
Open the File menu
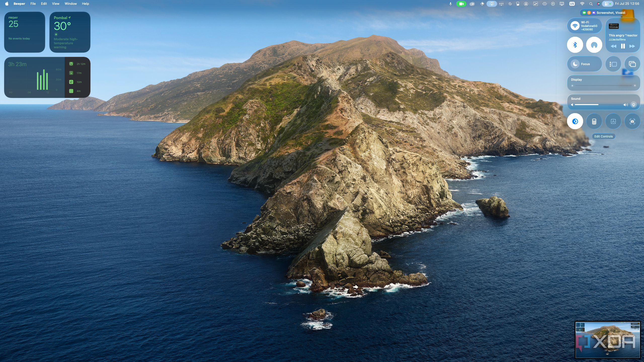point(33,4)
